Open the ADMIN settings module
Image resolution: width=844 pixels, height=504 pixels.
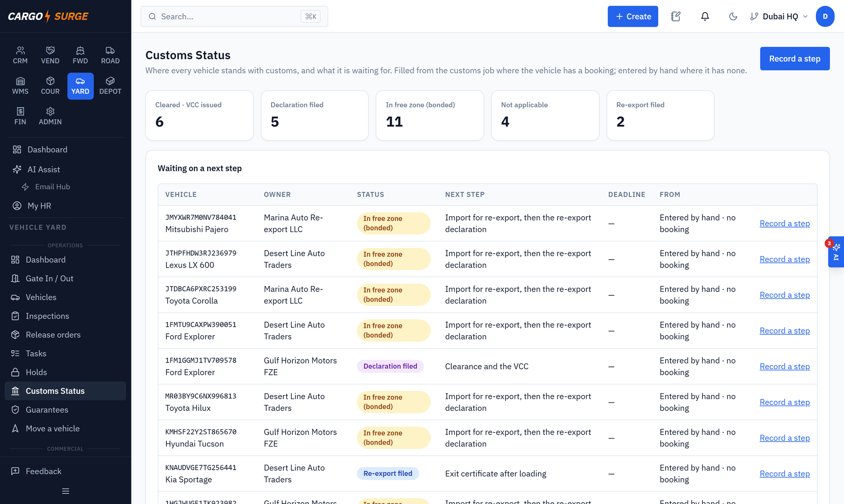point(50,116)
